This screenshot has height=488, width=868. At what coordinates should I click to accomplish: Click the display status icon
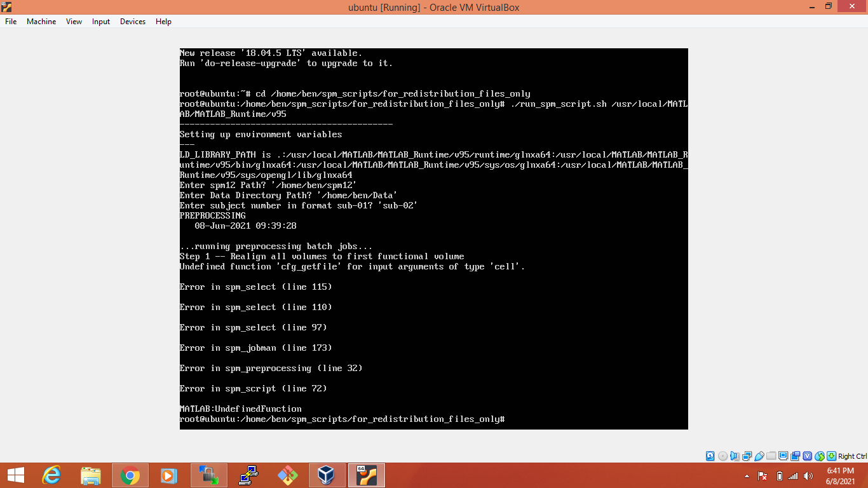pyautogui.click(x=783, y=456)
